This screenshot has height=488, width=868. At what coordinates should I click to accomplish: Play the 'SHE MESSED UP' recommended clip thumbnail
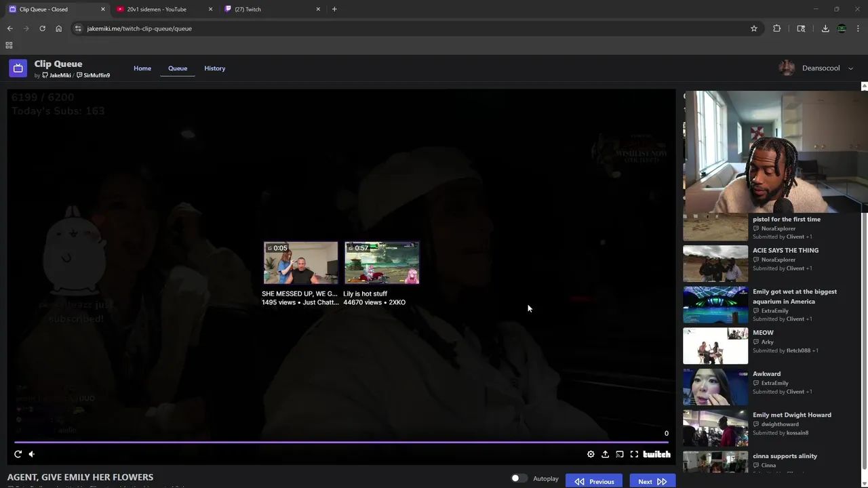[300, 263]
